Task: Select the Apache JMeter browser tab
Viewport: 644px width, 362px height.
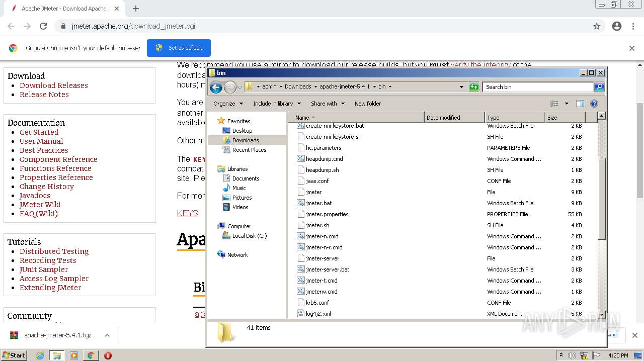Action: pos(63,9)
